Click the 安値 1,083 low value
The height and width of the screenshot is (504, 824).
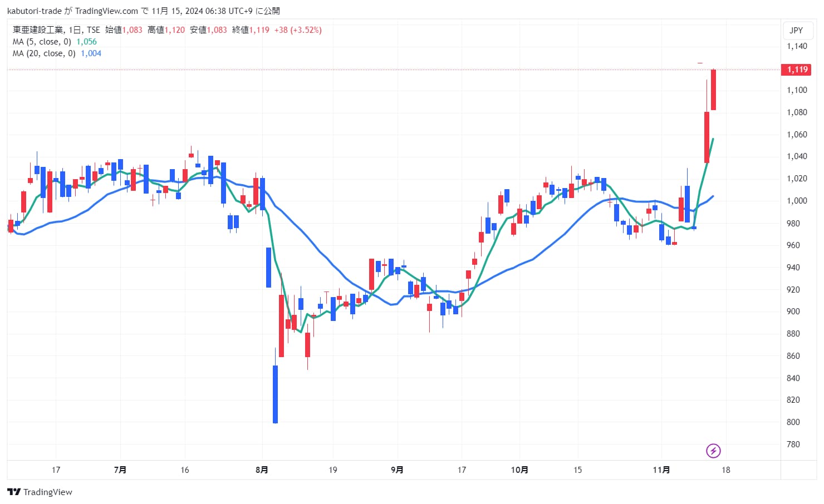(x=208, y=30)
